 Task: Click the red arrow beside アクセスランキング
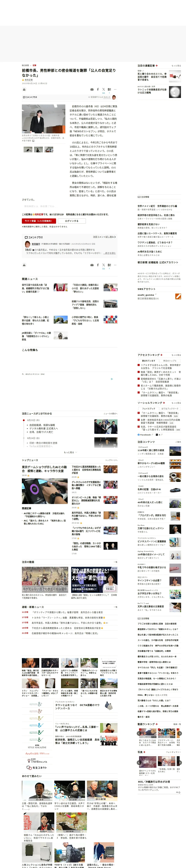(161, 355)
